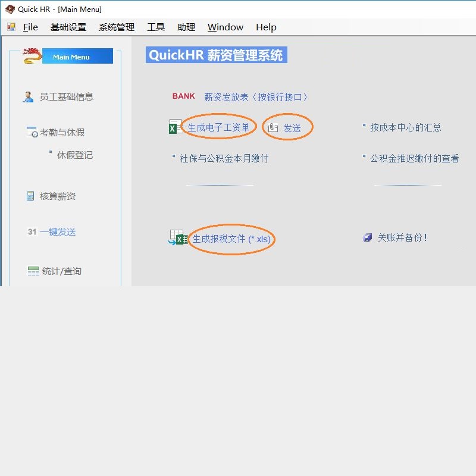The width and height of the screenshot is (476, 476).
Task: Open the 工具 menu
Action: click(x=156, y=27)
